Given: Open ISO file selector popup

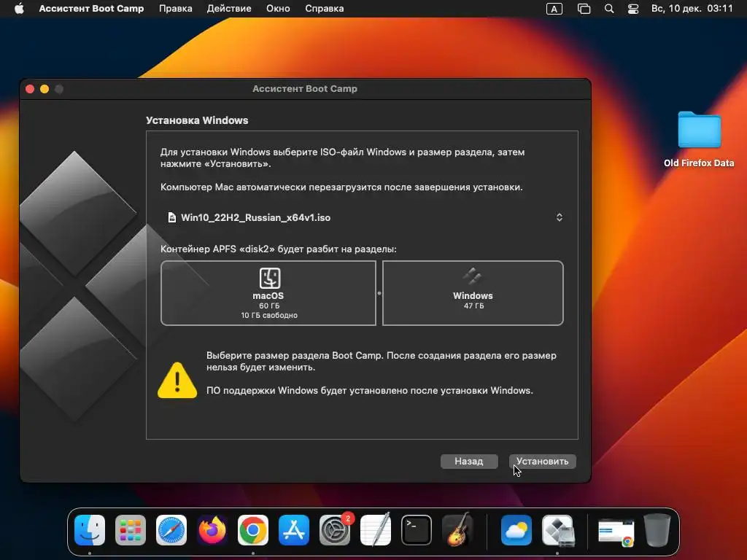Looking at the screenshot, I should coord(560,217).
